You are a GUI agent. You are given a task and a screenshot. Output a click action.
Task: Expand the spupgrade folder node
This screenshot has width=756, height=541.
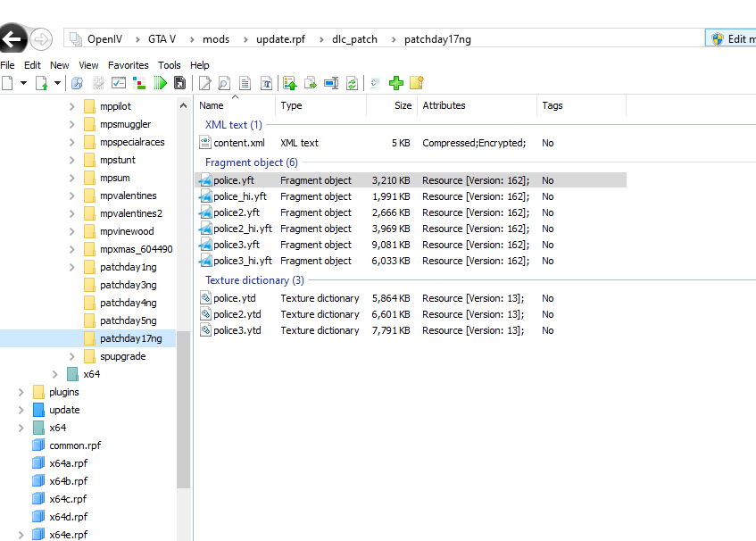tap(72, 356)
